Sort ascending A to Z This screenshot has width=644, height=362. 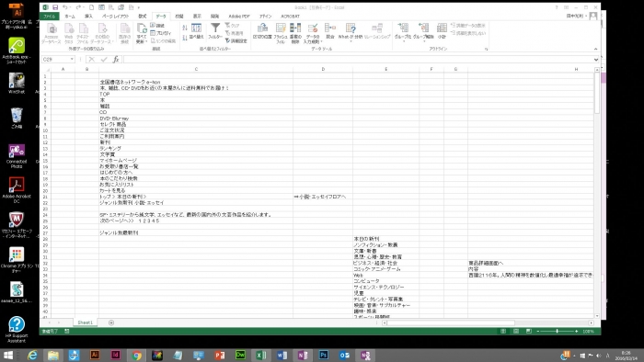(x=185, y=28)
